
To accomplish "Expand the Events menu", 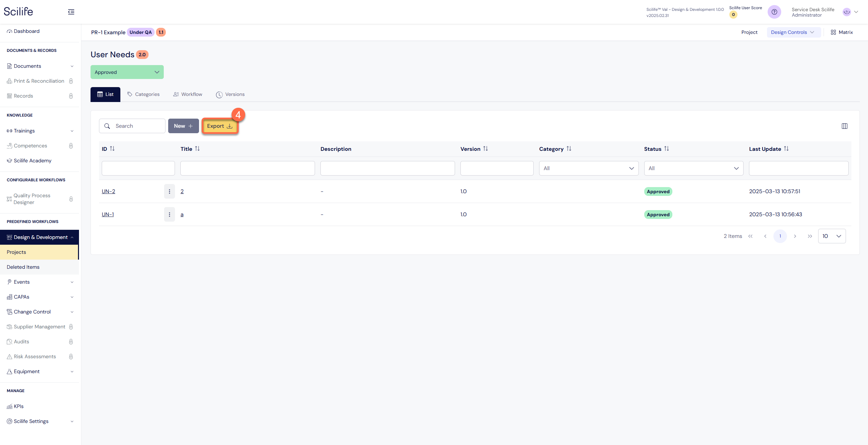I will (40, 282).
